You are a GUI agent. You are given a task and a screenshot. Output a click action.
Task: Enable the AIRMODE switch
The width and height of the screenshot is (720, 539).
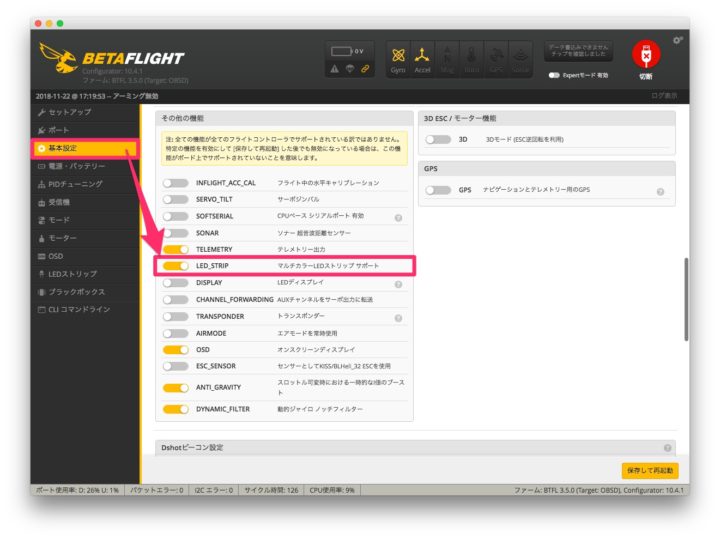click(x=175, y=333)
